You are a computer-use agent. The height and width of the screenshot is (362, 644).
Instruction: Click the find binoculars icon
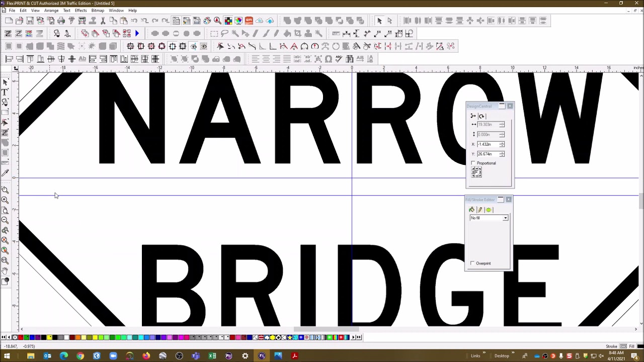click(350, 59)
